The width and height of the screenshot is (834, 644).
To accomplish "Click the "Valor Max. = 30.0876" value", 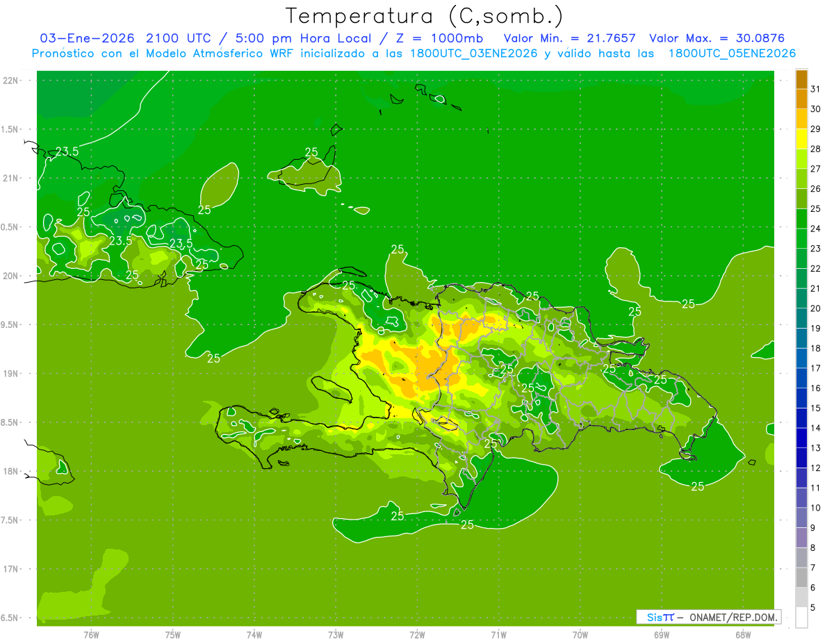I will pyautogui.click(x=719, y=38).
